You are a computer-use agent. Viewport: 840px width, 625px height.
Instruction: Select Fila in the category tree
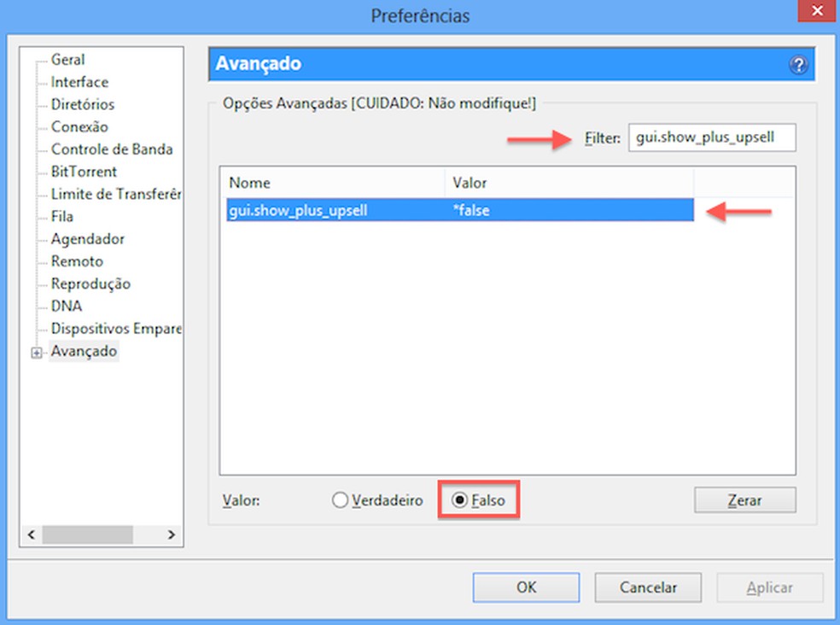coord(62,217)
